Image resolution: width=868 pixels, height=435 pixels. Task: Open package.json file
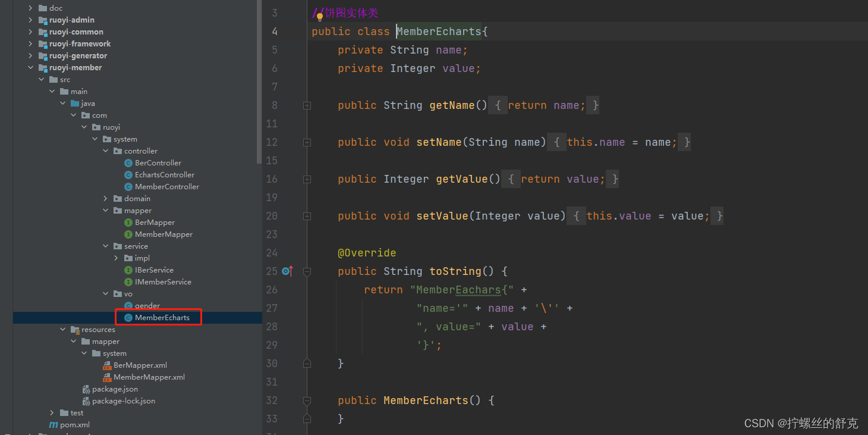[x=115, y=389]
